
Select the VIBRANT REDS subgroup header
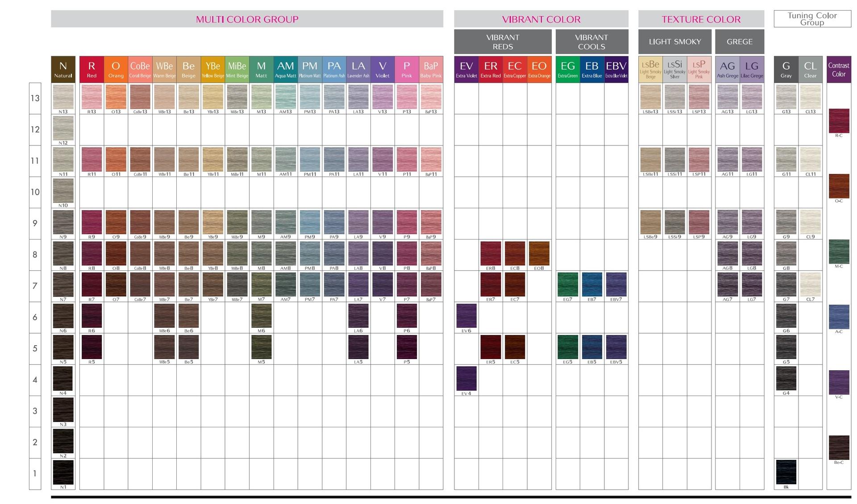(503, 42)
